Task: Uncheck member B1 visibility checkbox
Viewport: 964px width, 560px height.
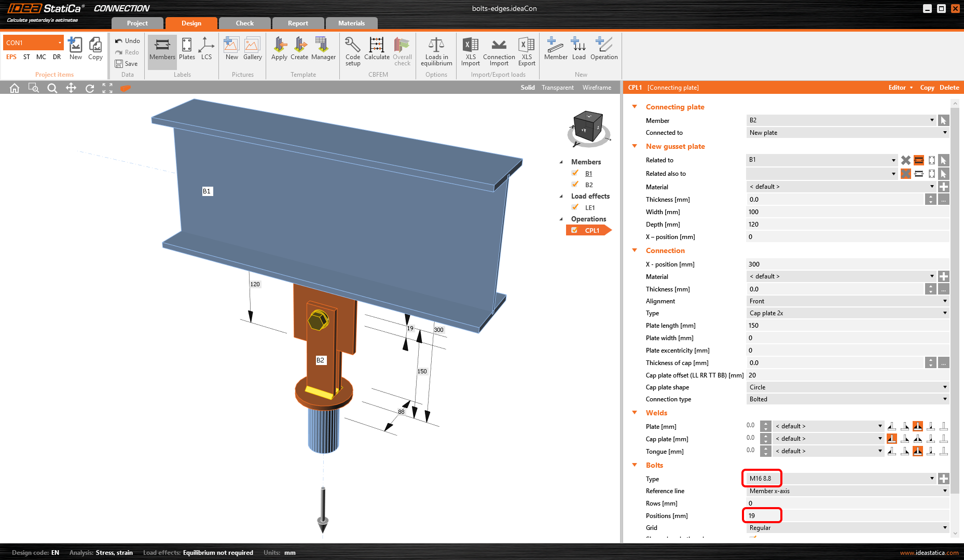Action: (x=575, y=173)
